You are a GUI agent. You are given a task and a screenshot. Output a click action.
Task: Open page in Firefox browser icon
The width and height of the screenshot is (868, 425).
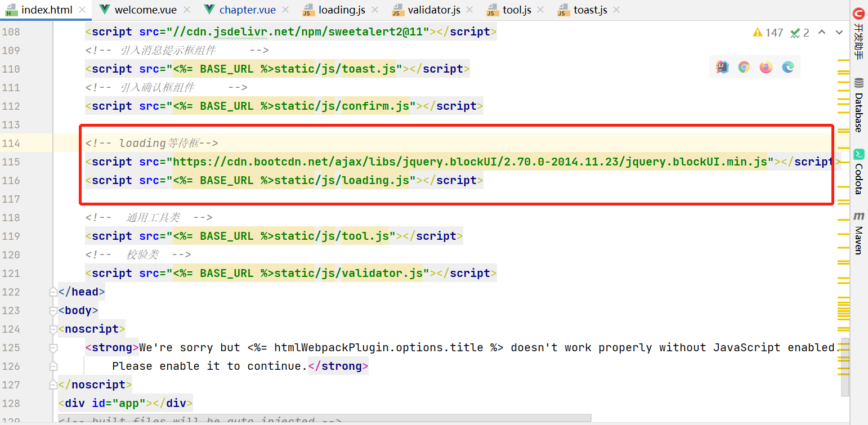coord(766,67)
